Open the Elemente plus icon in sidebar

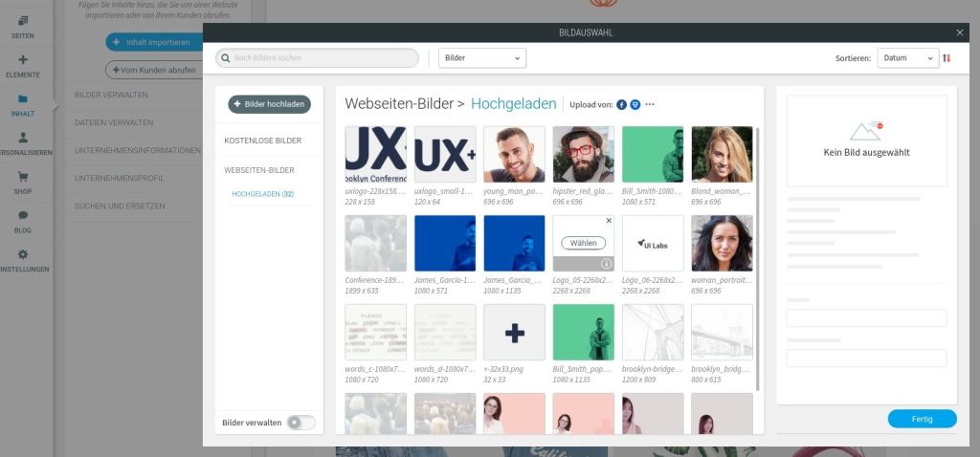23,60
